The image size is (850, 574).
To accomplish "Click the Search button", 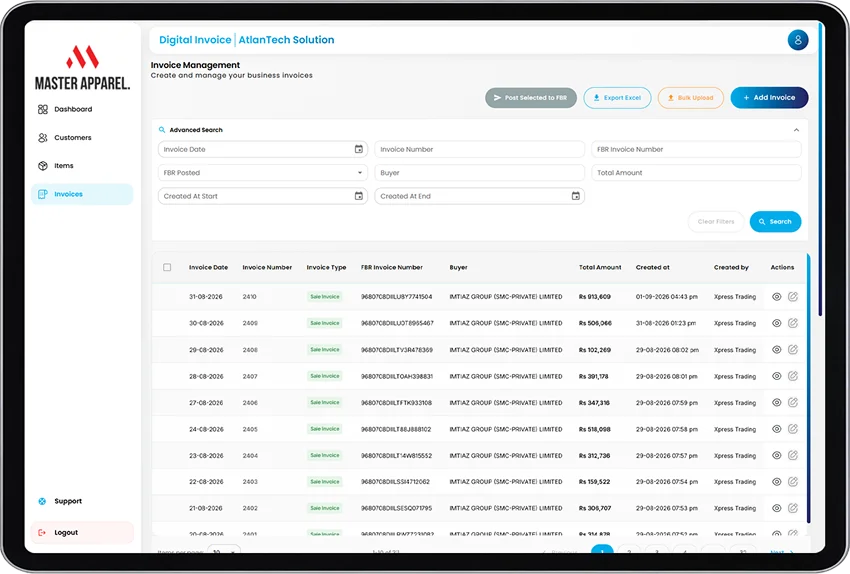I will pyautogui.click(x=775, y=222).
